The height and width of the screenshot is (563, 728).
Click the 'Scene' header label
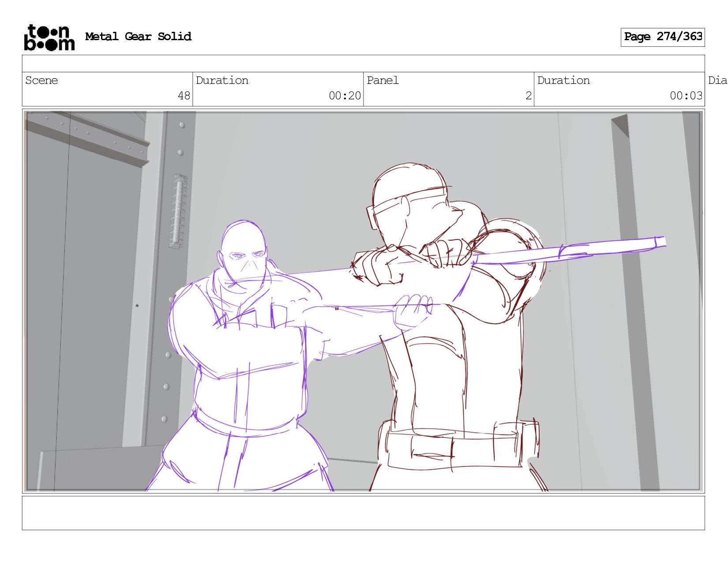(x=41, y=80)
